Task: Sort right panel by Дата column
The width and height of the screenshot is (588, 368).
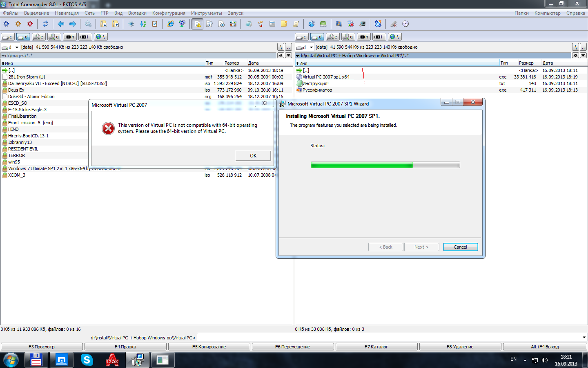Action: pos(548,63)
